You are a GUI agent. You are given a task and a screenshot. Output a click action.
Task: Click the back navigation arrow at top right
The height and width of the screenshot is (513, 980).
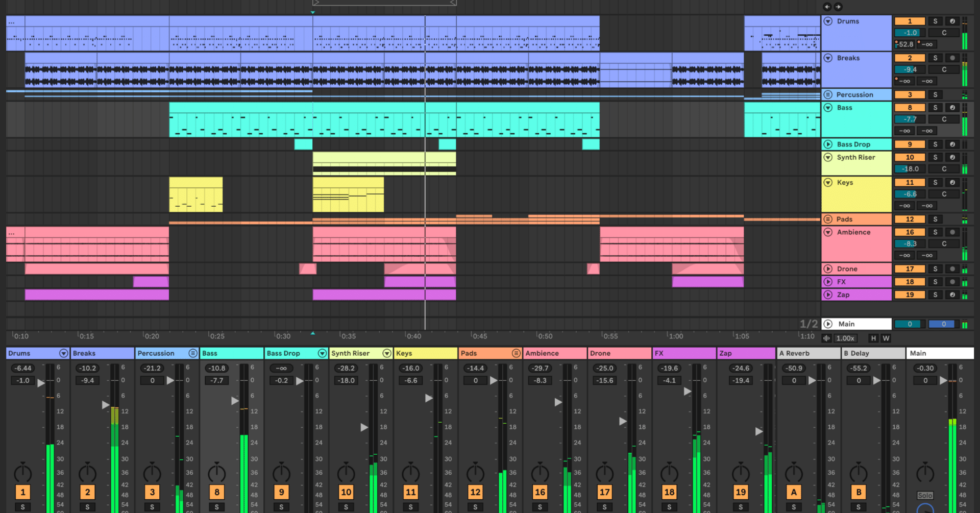[x=828, y=7]
